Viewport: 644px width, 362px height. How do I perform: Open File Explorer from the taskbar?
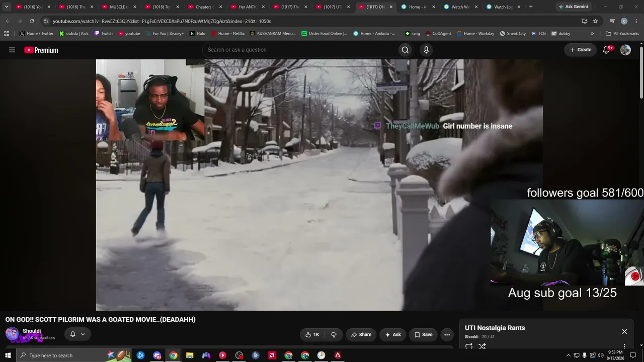tap(190, 355)
